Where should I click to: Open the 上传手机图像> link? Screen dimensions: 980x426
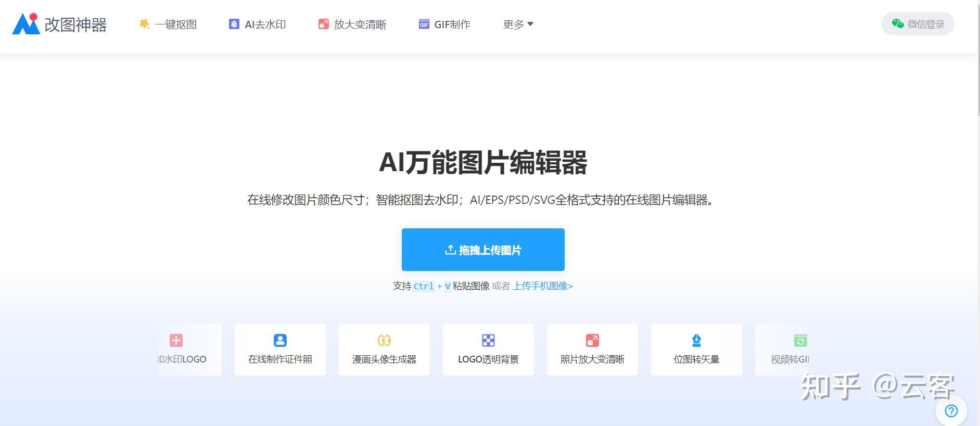[x=543, y=286]
